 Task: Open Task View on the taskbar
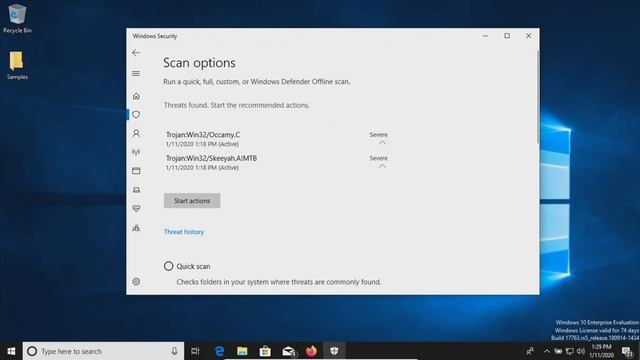196,351
